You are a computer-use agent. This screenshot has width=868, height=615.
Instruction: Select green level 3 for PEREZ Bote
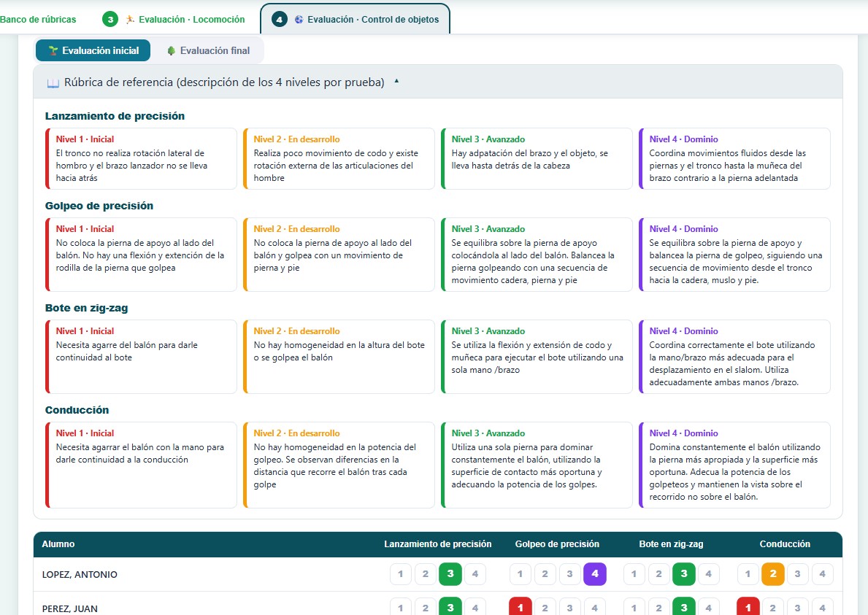pyautogui.click(x=683, y=608)
